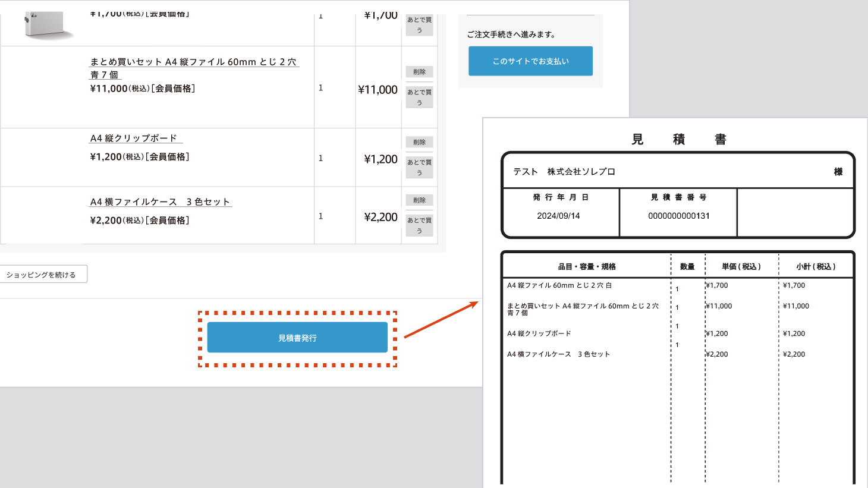This screenshot has width=868, height=488.
Task: Remove A4 横ファイルケース using 削除
Action: (419, 200)
